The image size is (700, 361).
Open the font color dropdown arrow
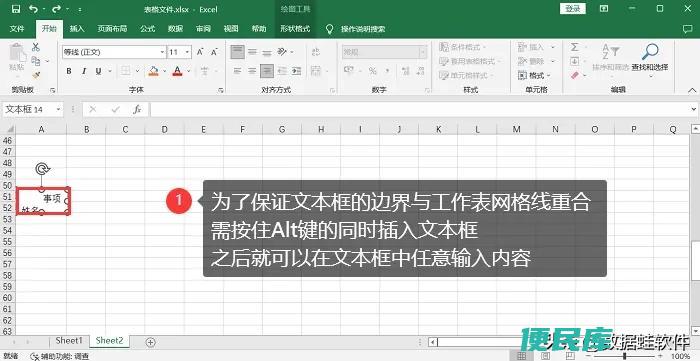pos(189,71)
